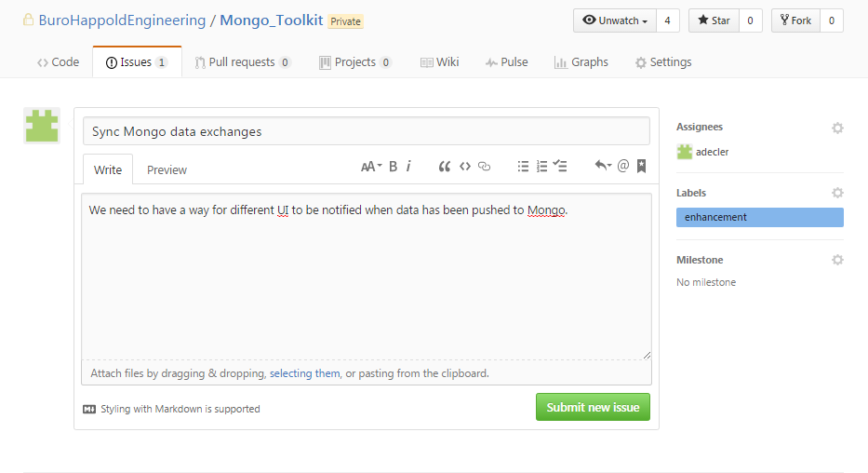Viewport: 868px width, 473px height.
Task: Click the issue title input field
Action: (x=367, y=131)
